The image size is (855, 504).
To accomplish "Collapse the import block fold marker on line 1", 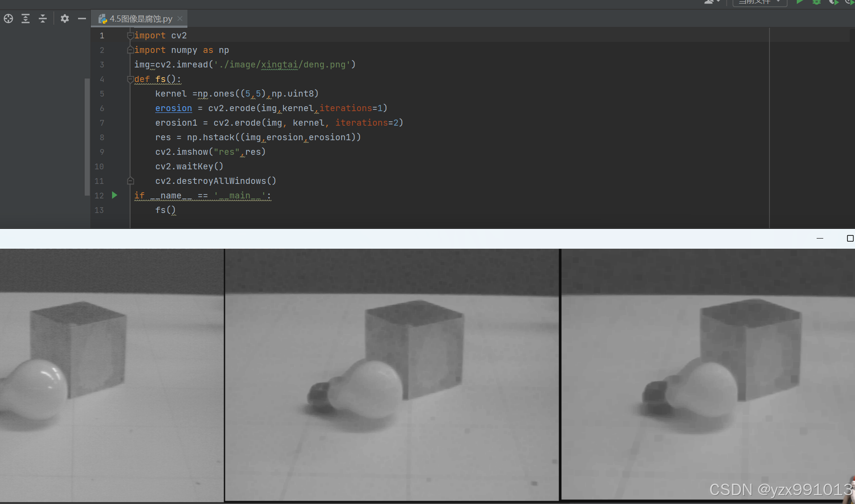I will [x=130, y=35].
